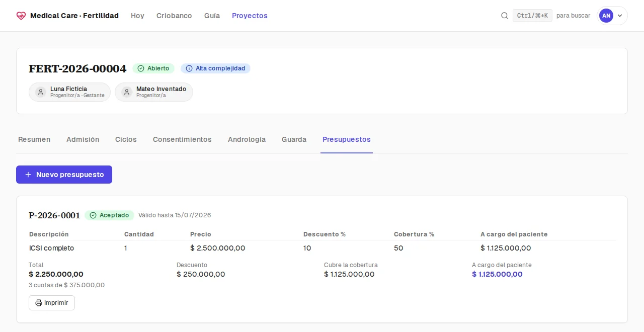Open the Proyectos navigation item
The image size is (644, 332).
(250, 16)
